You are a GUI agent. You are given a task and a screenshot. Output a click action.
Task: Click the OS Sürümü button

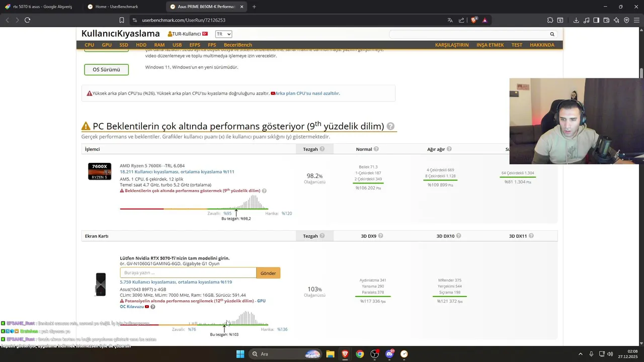click(106, 69)
